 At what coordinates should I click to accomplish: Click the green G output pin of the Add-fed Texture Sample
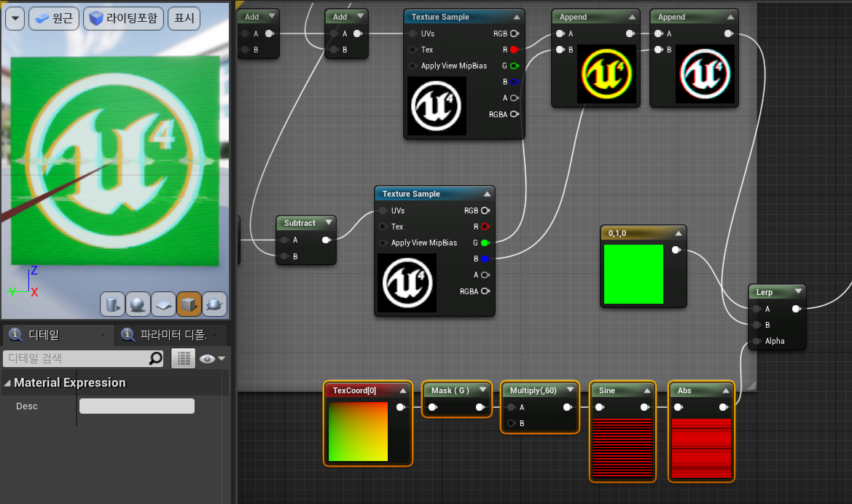[x=514, y=66]
